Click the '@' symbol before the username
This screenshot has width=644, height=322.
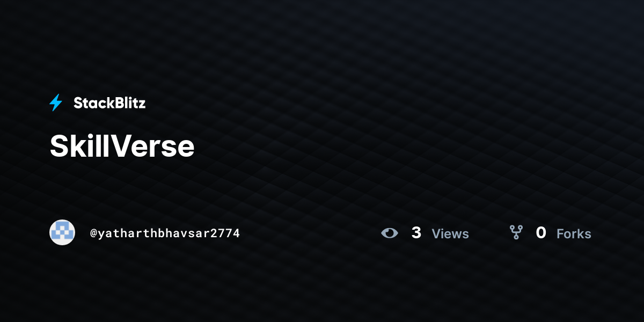pyautogui.click(x=93, y=233)
